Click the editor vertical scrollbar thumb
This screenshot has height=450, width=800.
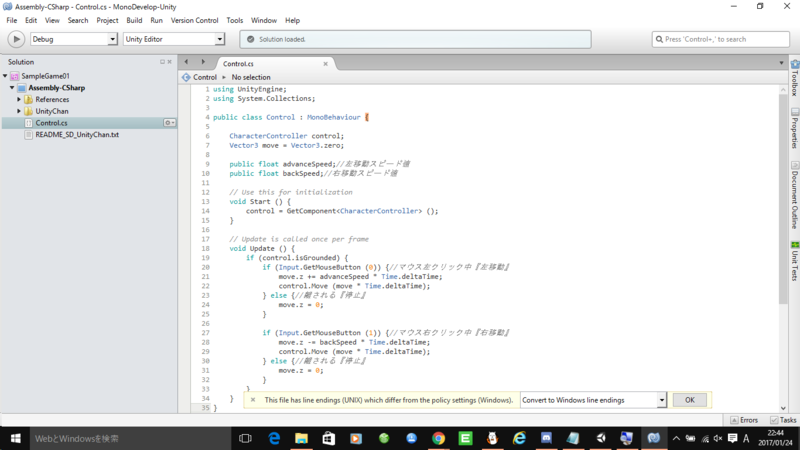783,199
